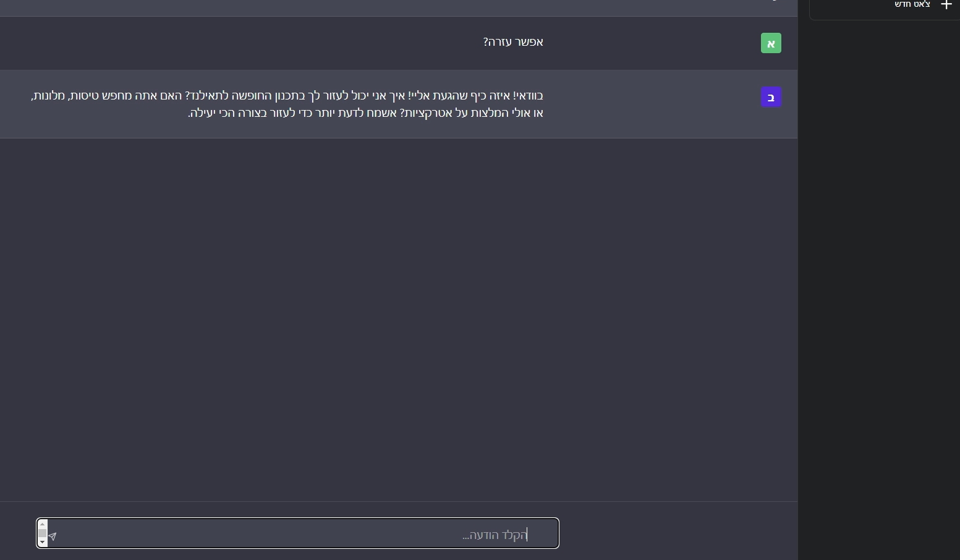Click the user message אפשר עזרה?
960x560 pixels.
(513, 41)
